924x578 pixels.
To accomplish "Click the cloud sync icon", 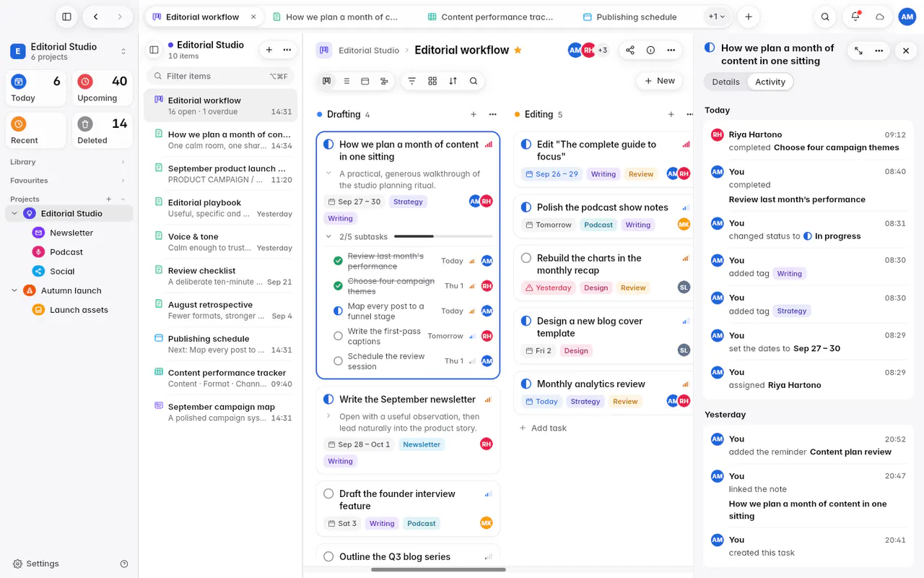I will (x=880, y=17).
